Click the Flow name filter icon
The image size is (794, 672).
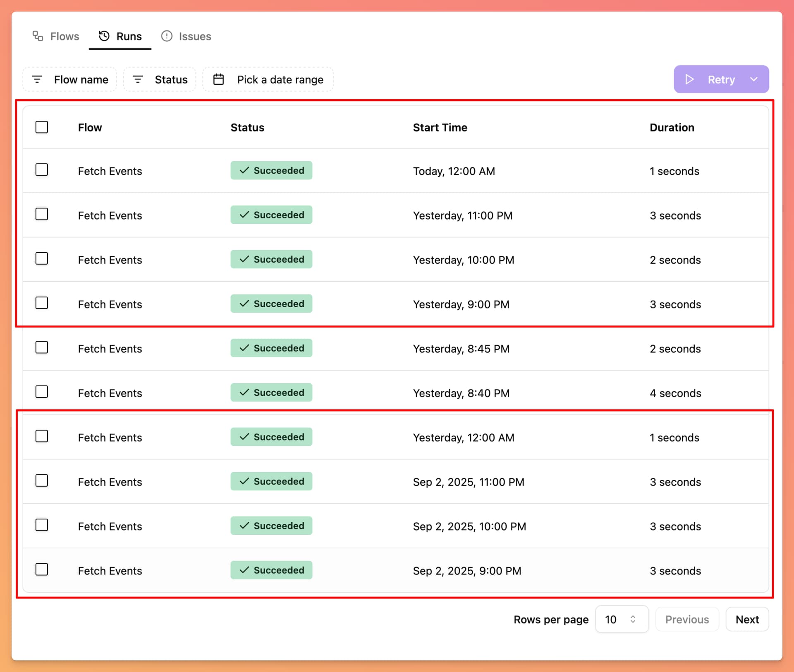click(x=37, y=79)
